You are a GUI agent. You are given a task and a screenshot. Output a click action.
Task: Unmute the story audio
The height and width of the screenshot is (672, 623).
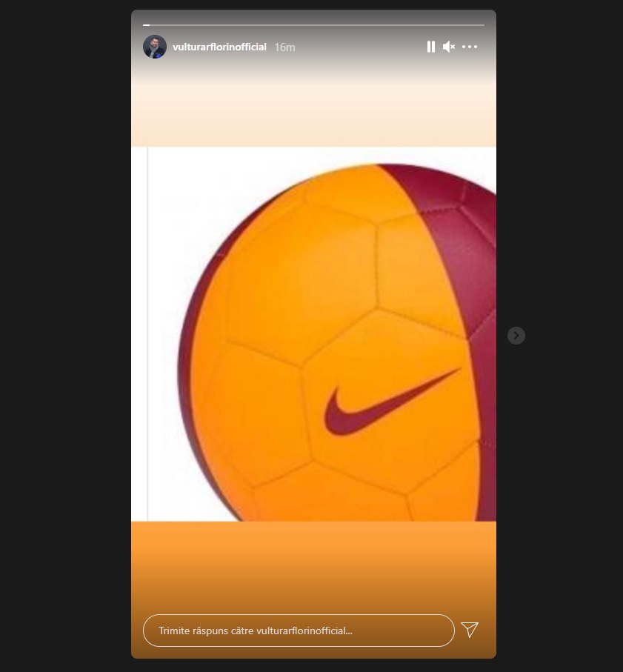click(x=449, y=47)
